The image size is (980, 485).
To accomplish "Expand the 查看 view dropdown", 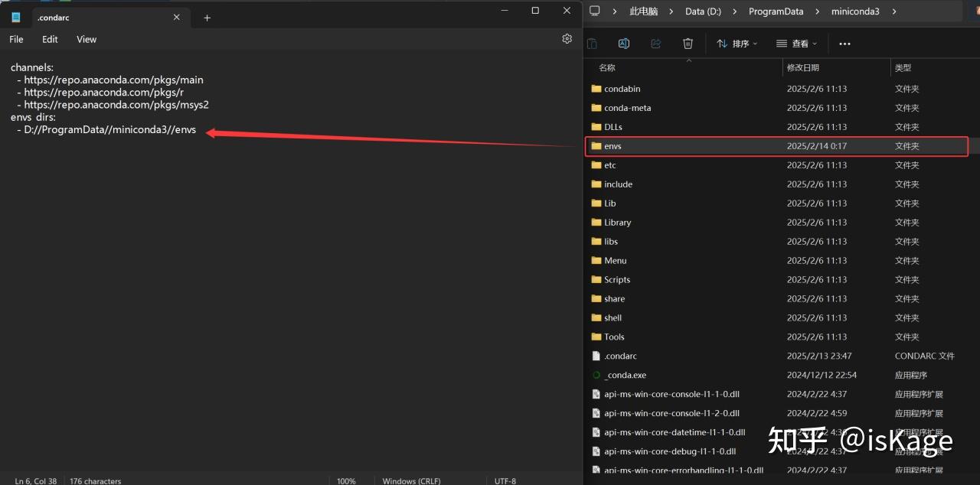I will [x=796, y=44].
